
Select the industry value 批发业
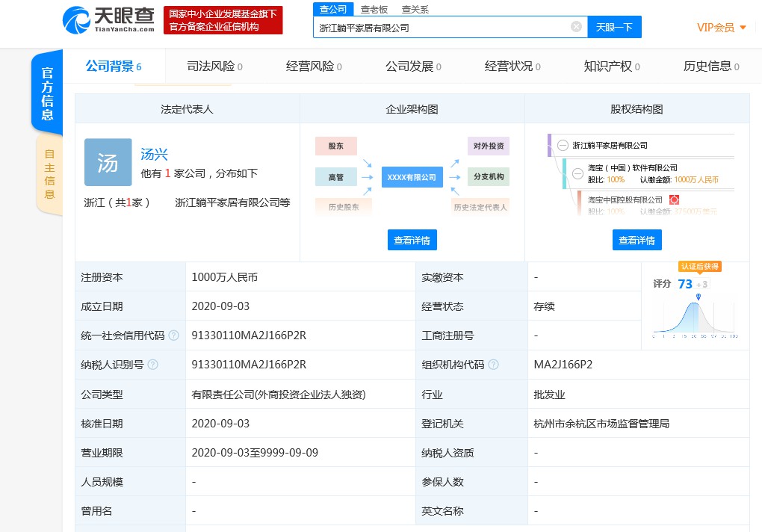[549, 395]
